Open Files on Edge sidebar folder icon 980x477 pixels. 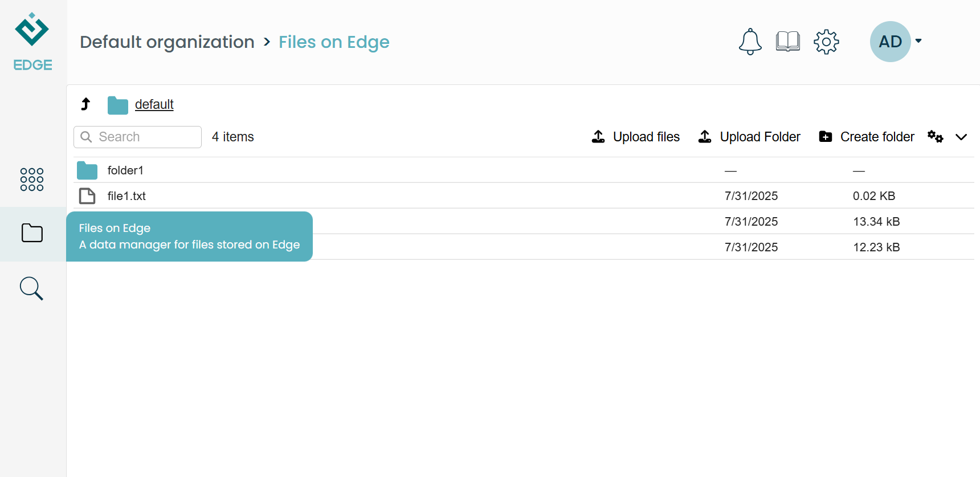click(x=32, y=233)
